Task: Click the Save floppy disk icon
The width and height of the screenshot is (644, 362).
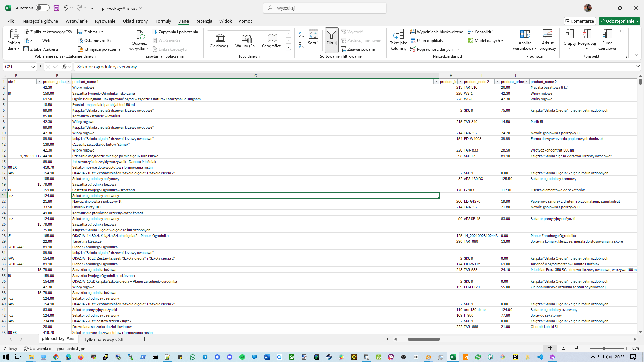Action: [x=56, y=8]
